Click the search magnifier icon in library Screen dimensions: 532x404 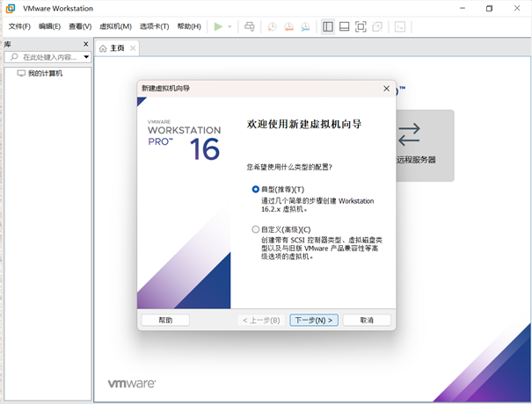[x=14, y=57]
